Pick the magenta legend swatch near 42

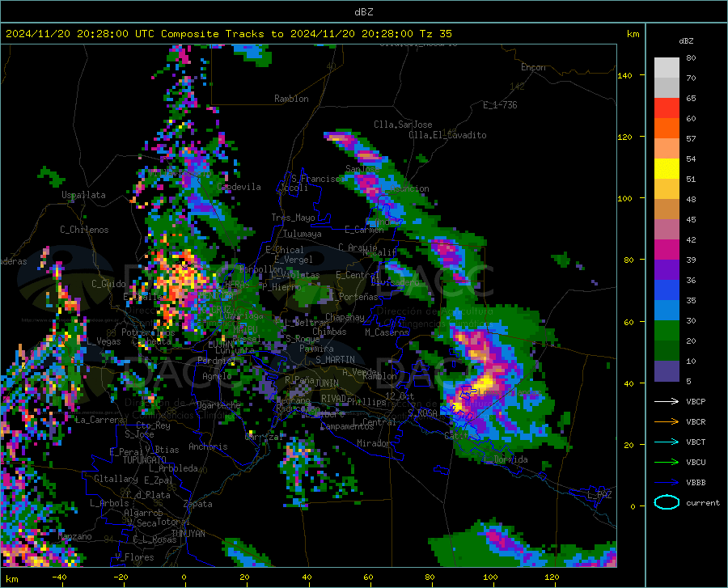667,250
